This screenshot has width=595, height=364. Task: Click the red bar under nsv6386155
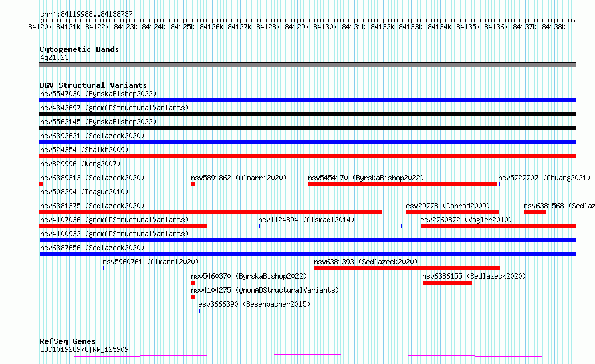[447, 283]
